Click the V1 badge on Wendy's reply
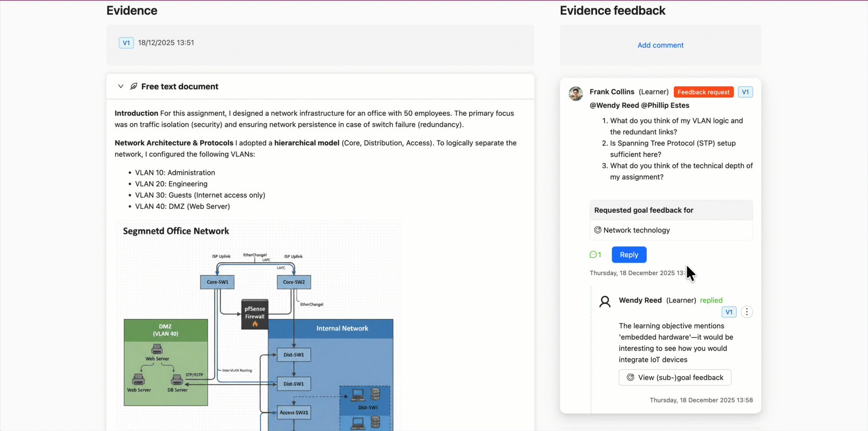Screen dimensions: 868x431 [x=729, y=312]
